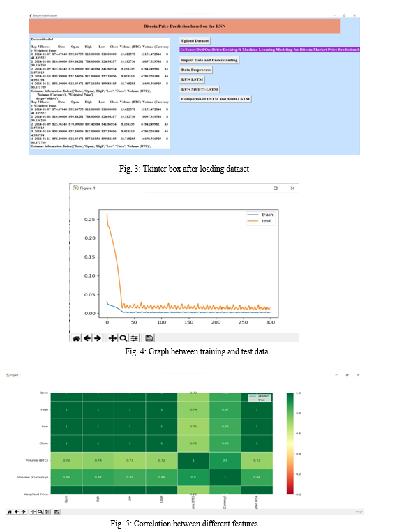
Task: Click the train legend entry in loss plot
Action: pos(260,215)
